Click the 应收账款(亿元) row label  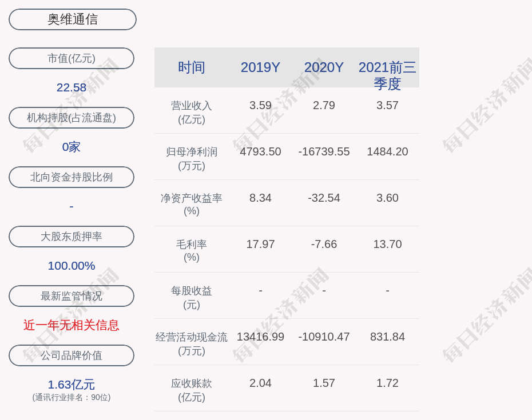click(x=192, y=390)
